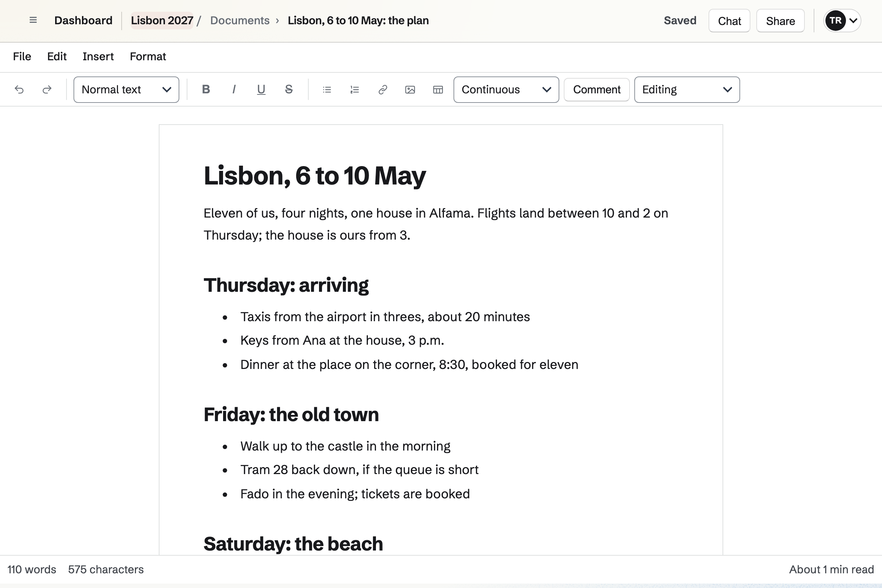Open the hamburger navigation menu
This screenshot has width=882, height=588.
coord(33,20)
